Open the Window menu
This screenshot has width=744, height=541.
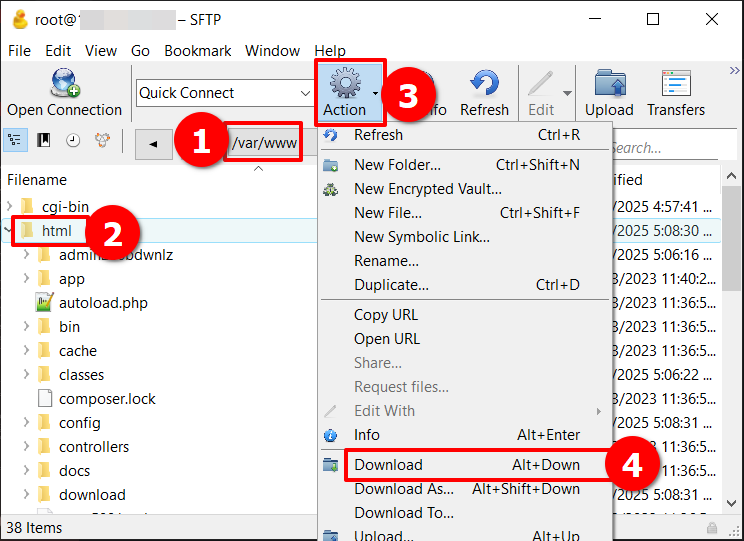point(272,50)
